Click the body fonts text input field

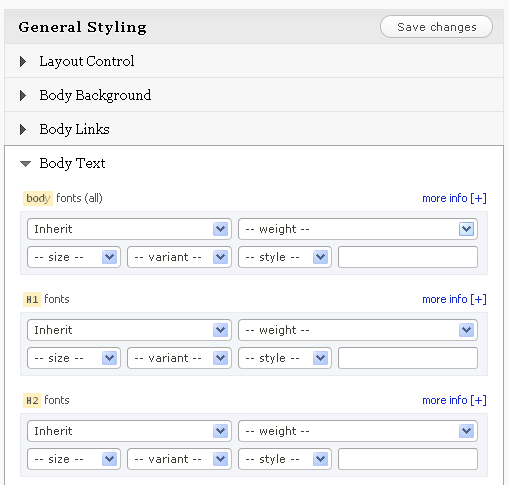(408, 257)
